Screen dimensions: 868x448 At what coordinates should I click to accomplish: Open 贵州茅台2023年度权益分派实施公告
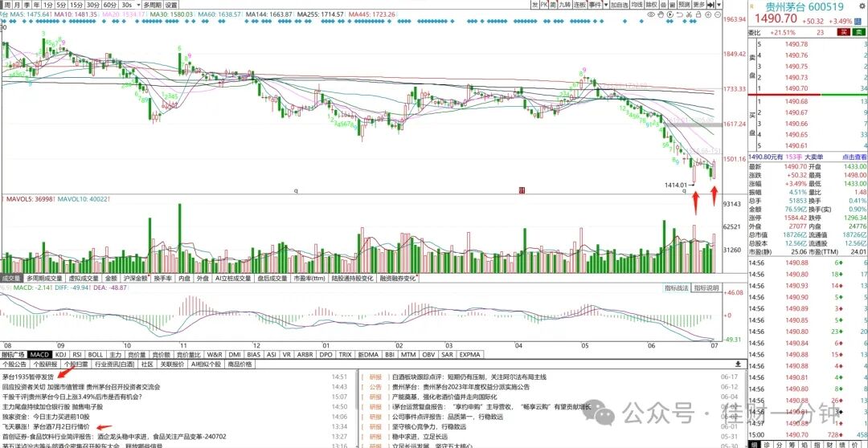click(461, 387)
